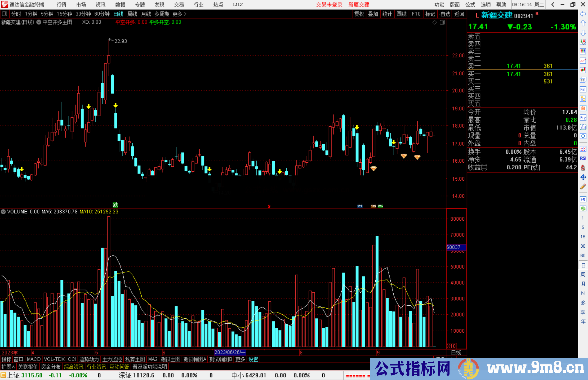This screenshot has width=588, height=380.
Task: Toggle the chart side panel icon at top right
Action: 442,22
